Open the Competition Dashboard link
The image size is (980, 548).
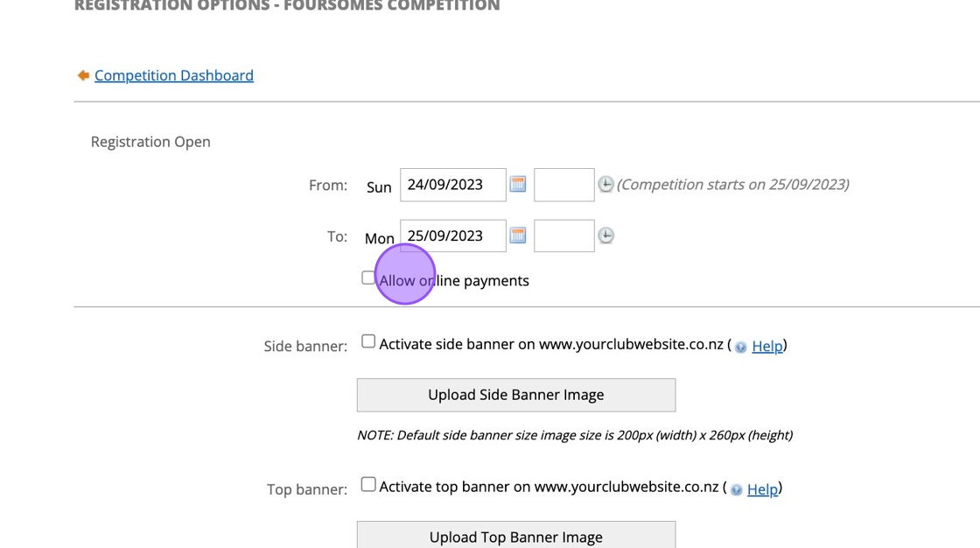(174, 75)
